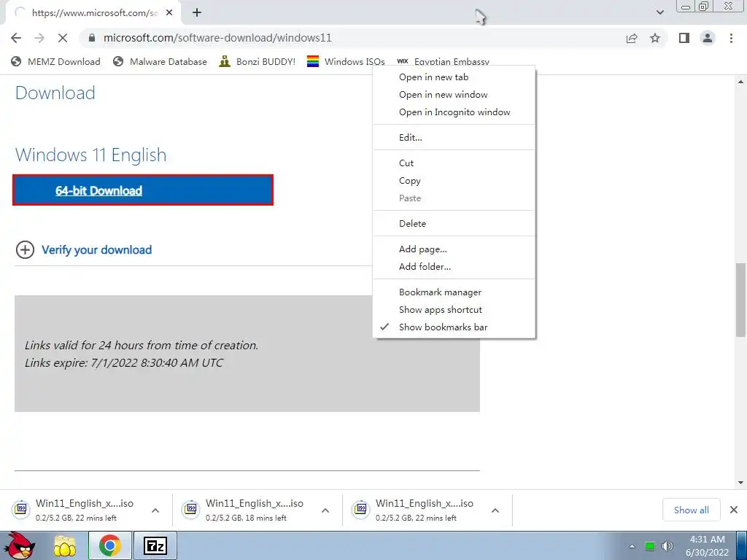Open Bonzi BUDDY! bookmark
The height and width of the screenshot is (560, 747).
tap(258, 61)
